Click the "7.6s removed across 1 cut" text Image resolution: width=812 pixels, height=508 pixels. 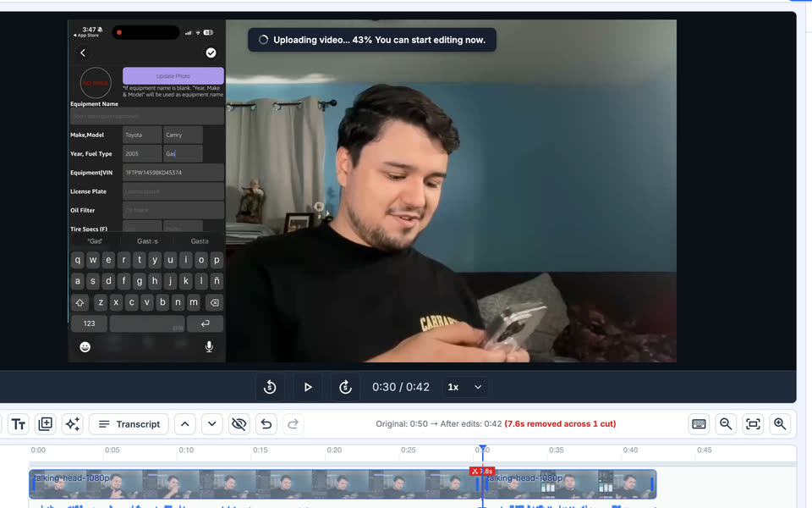pos(560,424)
